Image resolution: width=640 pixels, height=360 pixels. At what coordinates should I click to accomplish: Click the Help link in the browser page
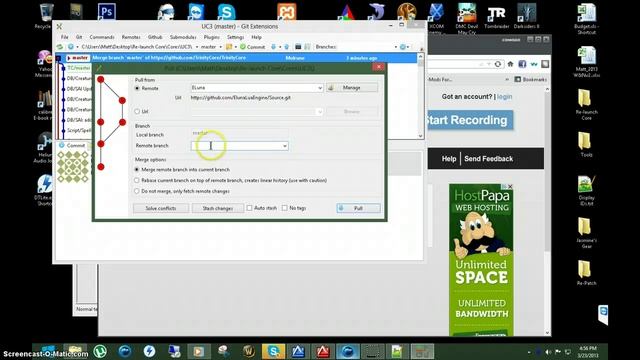click(449, 159)
